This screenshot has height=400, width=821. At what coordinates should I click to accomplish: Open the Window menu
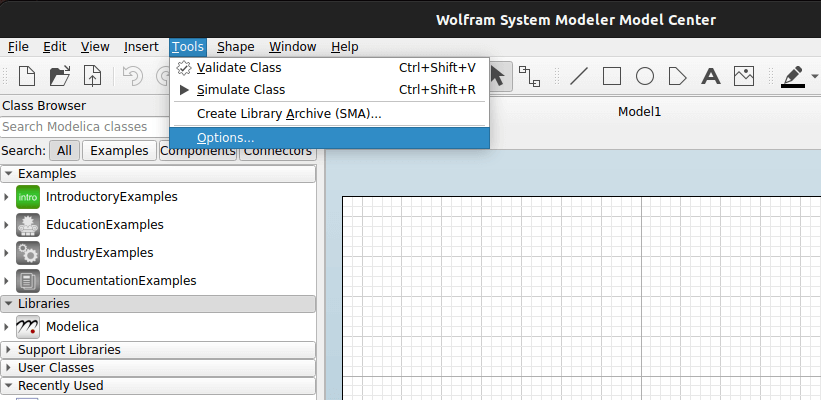click(x=293, y=47)
